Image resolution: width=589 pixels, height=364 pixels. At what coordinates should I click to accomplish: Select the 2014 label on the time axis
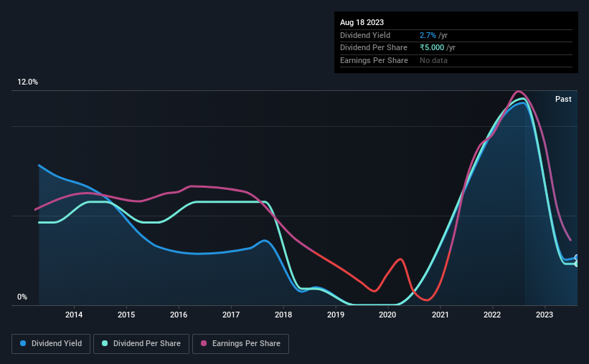point(74,315)
